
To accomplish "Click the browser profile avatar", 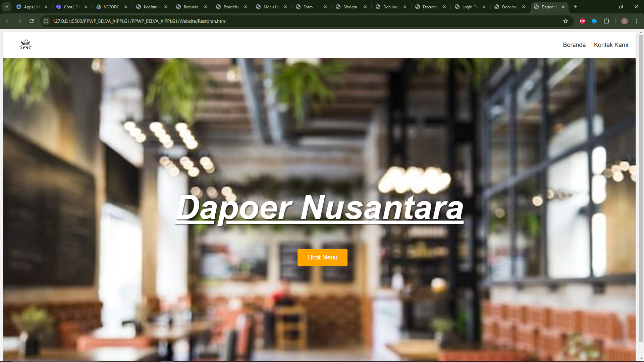I will click(x=624, y=21).
